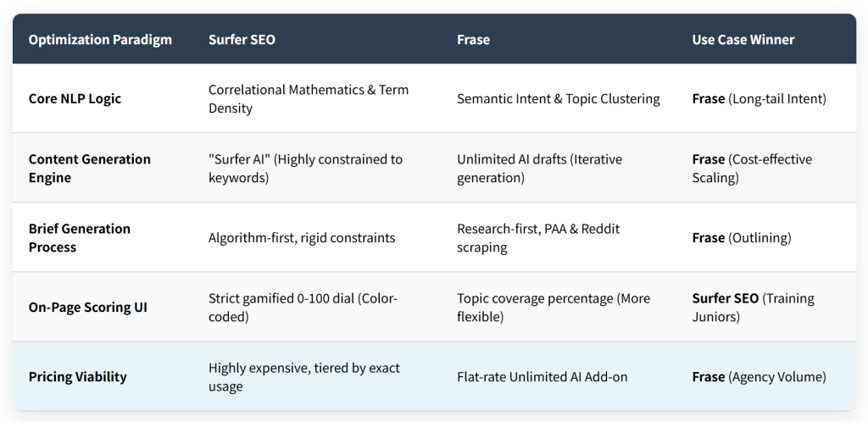Click Surfer SEO (Training Juniors) cell
868x422 pixels.
[x=754, y=307]
